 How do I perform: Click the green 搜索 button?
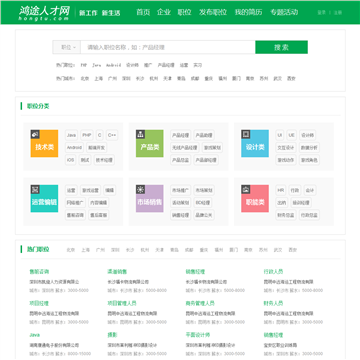pyautogui.click(x=282, y=47)
